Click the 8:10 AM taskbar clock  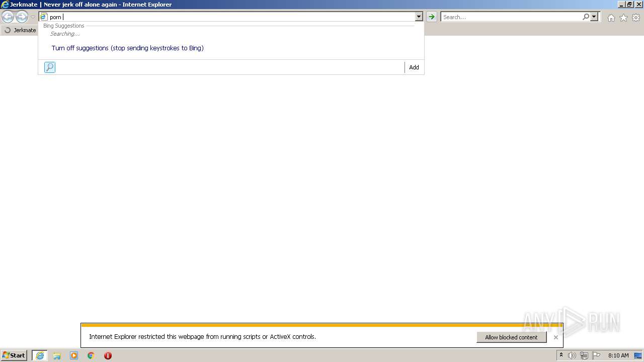pos(618,355)
